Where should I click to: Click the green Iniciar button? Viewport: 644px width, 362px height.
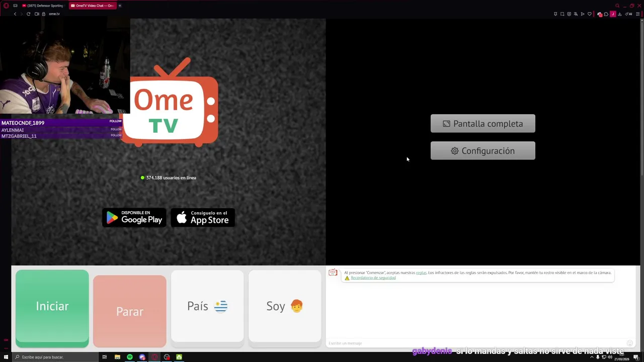point(52,308)
